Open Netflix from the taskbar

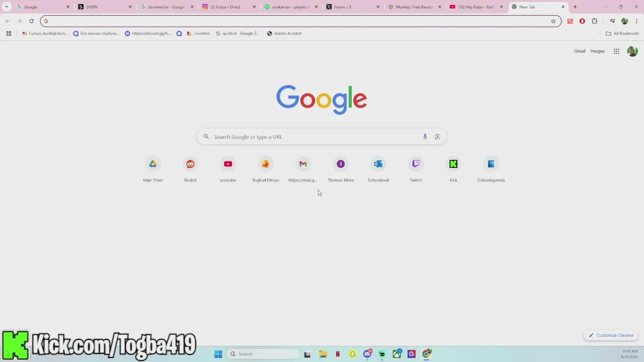338,354
